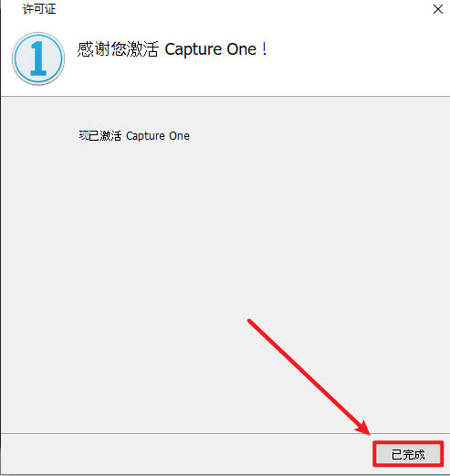The width and height of the screenshot is (450, 476).
Task: Close the 许可证 dialog window
Action: click(438, 9)
